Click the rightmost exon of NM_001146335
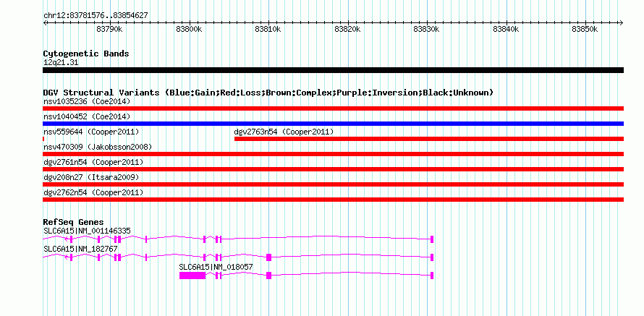Image resolution: width=644 pixels, height=316 pixels. point(432,239)
